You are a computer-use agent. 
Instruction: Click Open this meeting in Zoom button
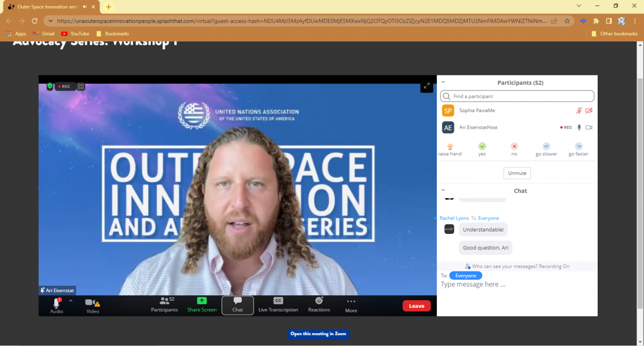click(318, 334)
